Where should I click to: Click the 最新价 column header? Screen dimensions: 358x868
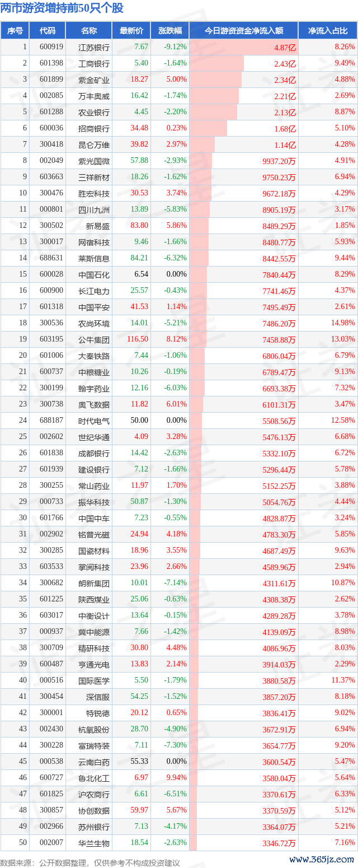pos(131,31)
